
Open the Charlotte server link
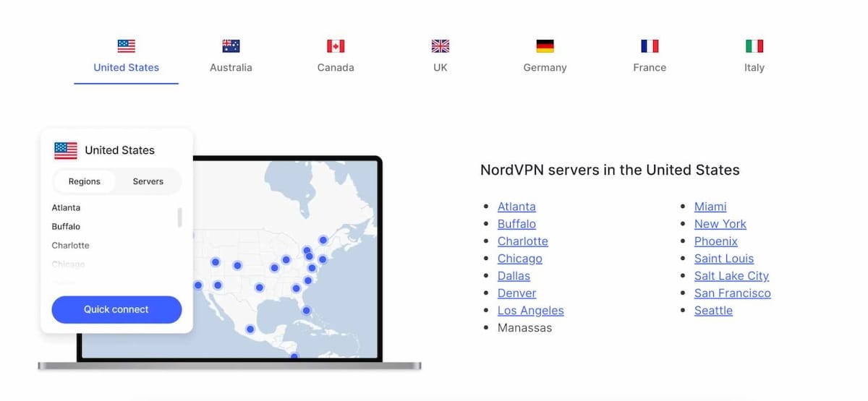523,241
